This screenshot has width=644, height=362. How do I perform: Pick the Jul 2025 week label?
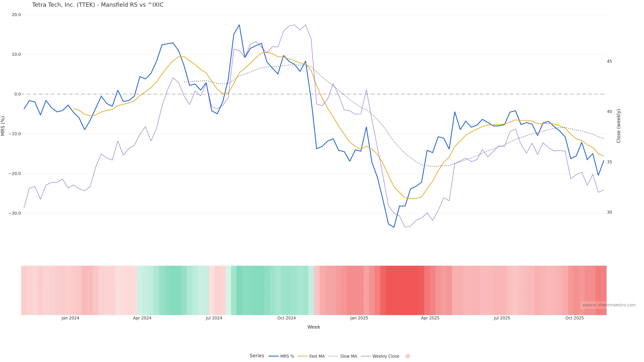point(502,318)
